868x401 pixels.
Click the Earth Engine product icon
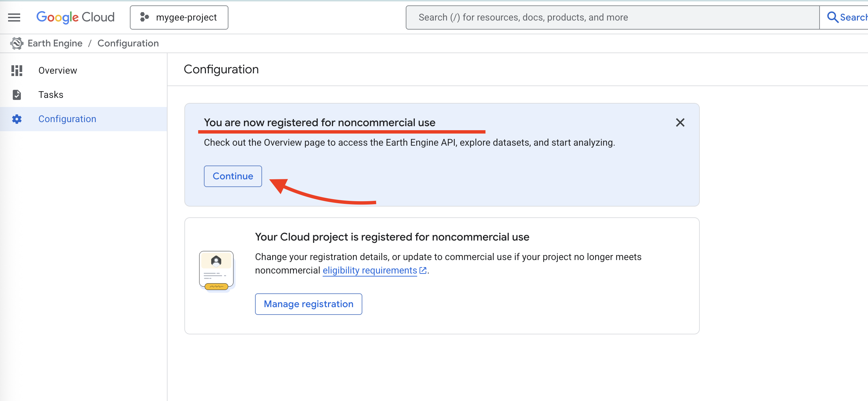click(x=16, y=43)
